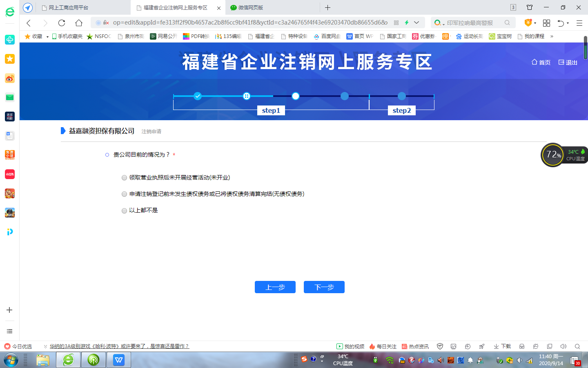Click the 下一步 button

(324, 287)
